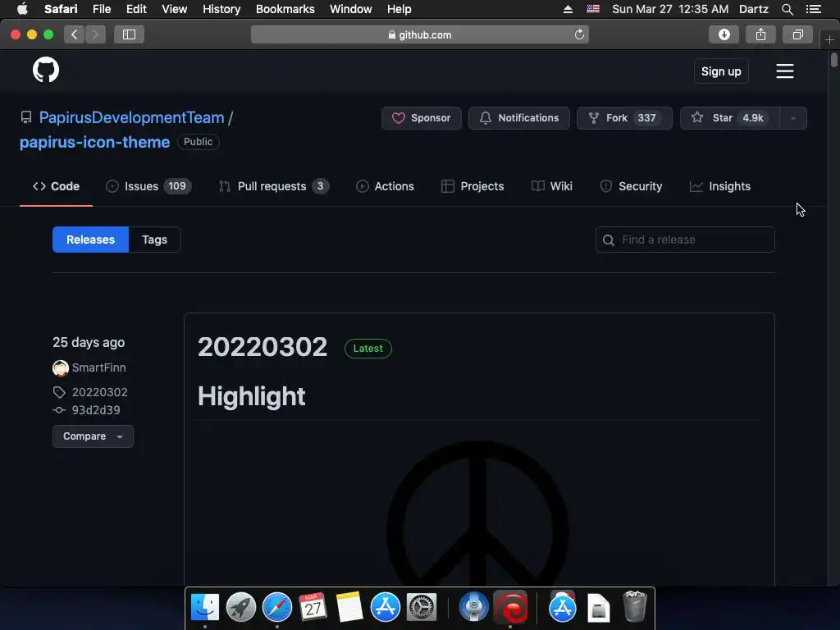Star the papirus-icon-theme repository
840x630 pixels.
729,118
